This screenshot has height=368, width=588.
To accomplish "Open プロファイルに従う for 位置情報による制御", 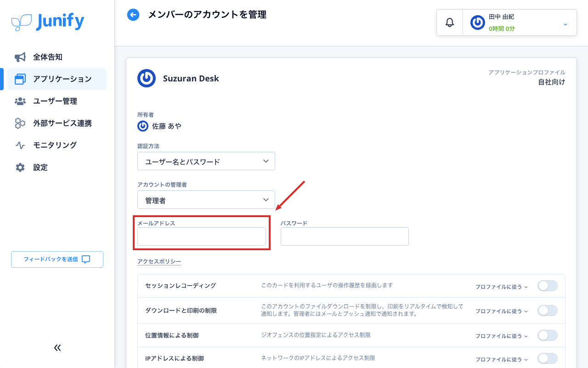I will (502, 336).
